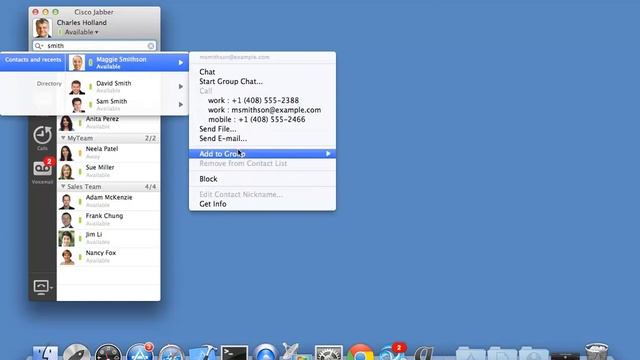Screen dimensions: 640x360
Task: Launch Safari from the Dock
Action: 171,353
